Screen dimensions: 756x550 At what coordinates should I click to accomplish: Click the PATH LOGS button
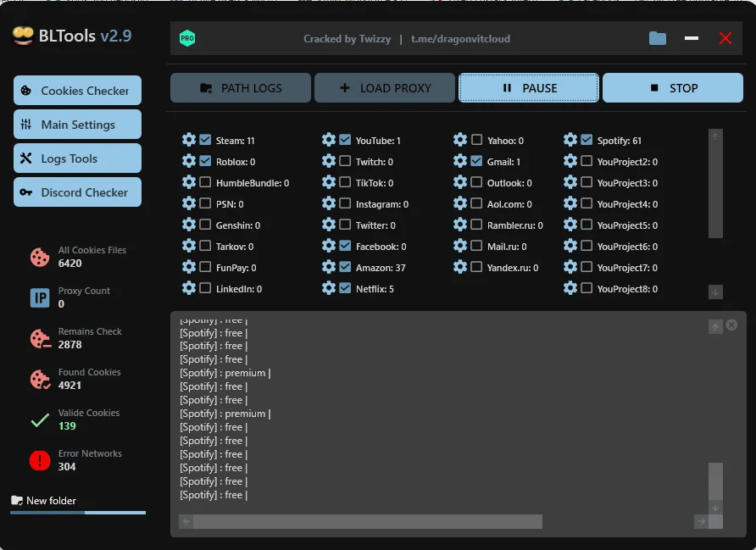click(241, 88)
